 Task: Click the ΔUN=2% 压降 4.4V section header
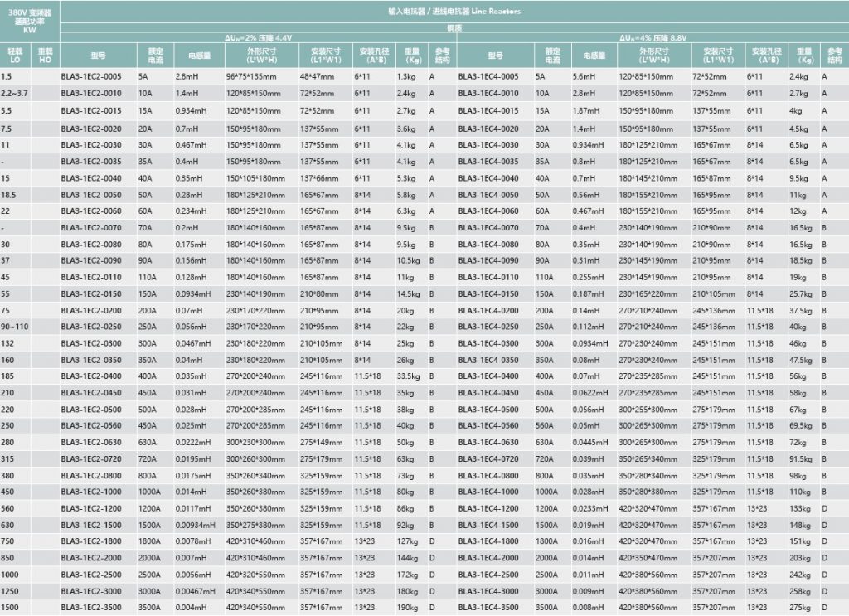click(259, 38)
